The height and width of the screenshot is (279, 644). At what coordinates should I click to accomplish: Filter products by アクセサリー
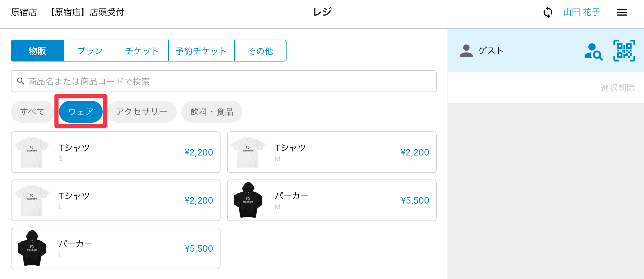coord(142,112)
